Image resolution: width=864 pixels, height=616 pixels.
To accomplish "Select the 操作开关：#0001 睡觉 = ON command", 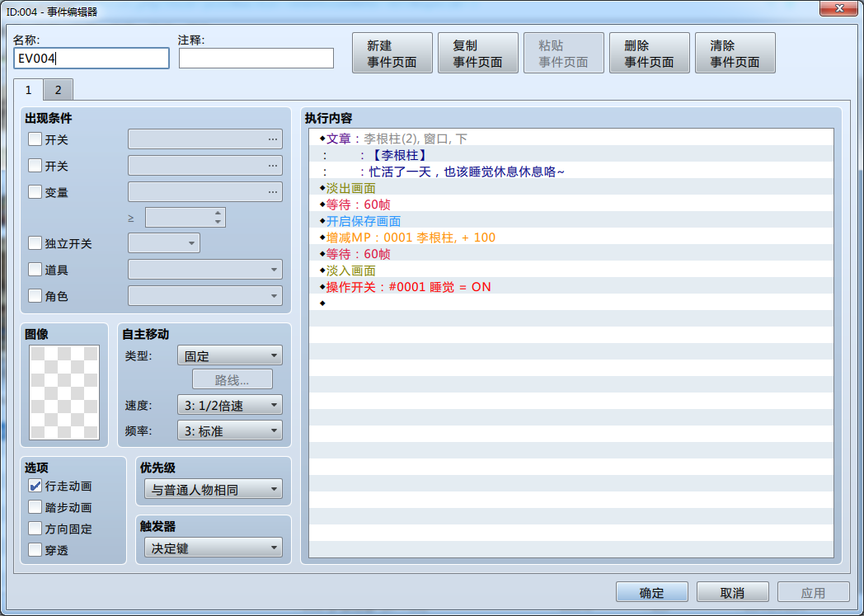I will [571, 286].
